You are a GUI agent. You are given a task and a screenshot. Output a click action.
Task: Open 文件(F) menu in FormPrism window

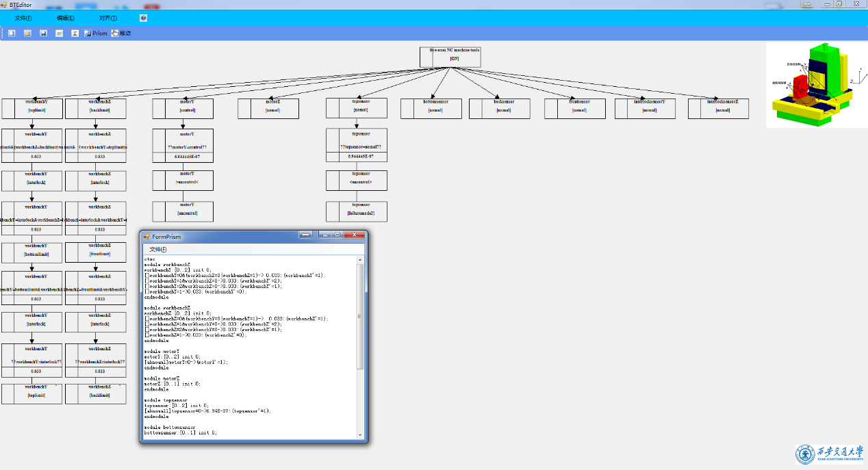point(157,249)
